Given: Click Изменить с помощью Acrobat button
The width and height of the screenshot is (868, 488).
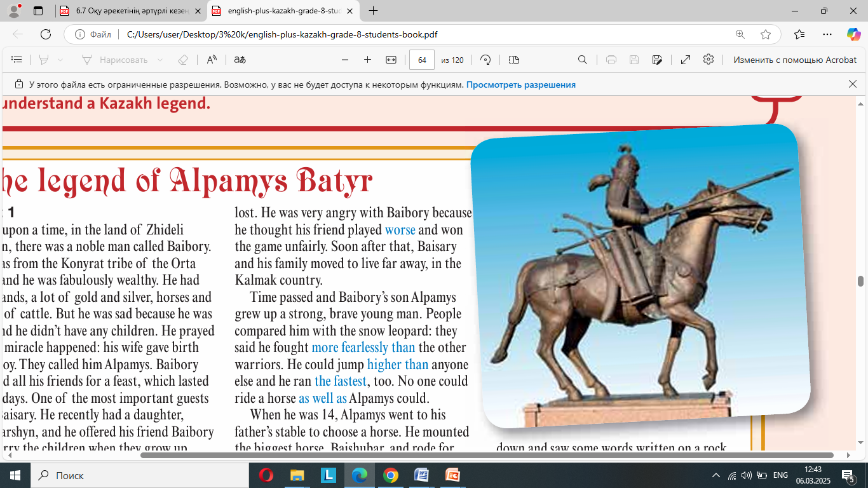Looking at the screenshot, I should [x=795, y=60].
